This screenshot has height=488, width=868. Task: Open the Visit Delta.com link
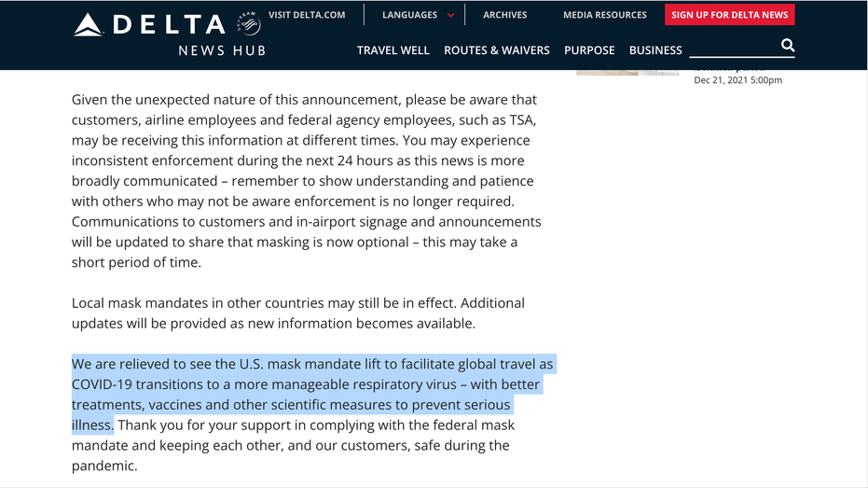[307, 15]
